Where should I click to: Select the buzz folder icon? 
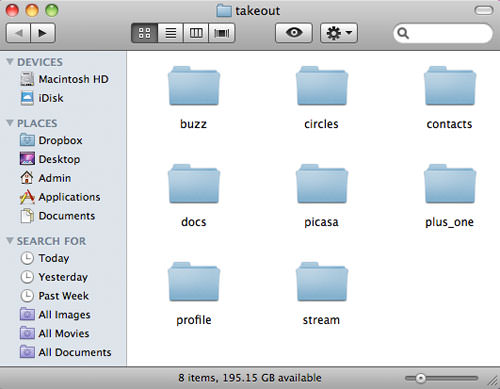(194, 86)
